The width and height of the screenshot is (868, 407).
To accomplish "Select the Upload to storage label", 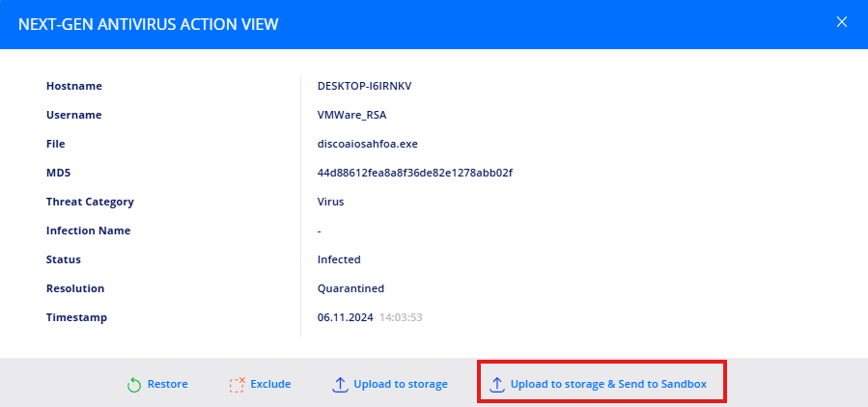I will pyautogui.click(x=401, y=384).
